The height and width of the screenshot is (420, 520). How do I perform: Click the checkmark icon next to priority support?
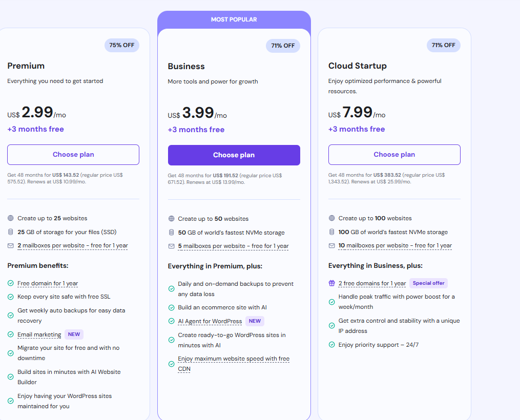[x=331, y=345]
